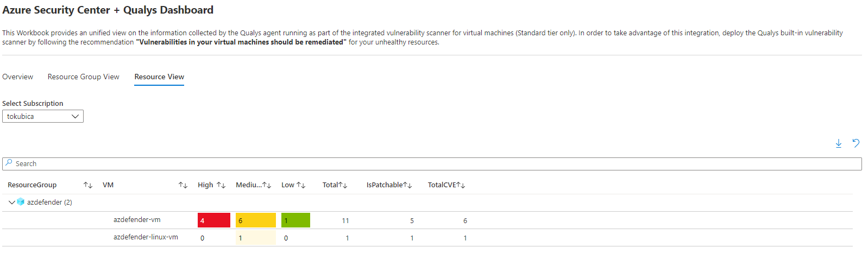This screenshot has height=266, width=868.
Task: Collapse the azdefender group chevron
Action: click(x=11, y=202)
